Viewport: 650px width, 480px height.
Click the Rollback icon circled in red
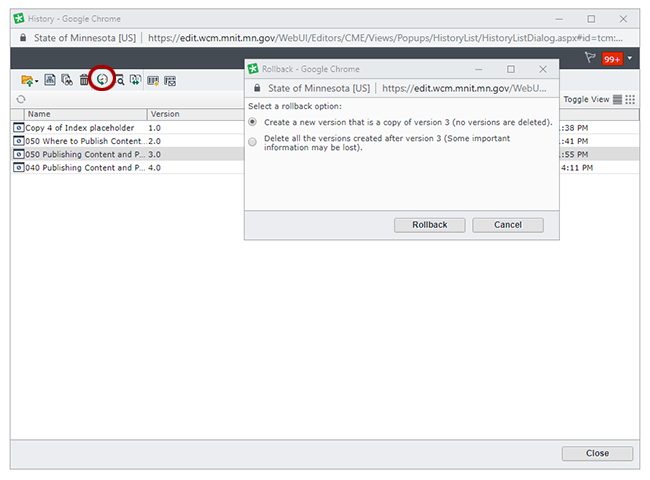101,80
